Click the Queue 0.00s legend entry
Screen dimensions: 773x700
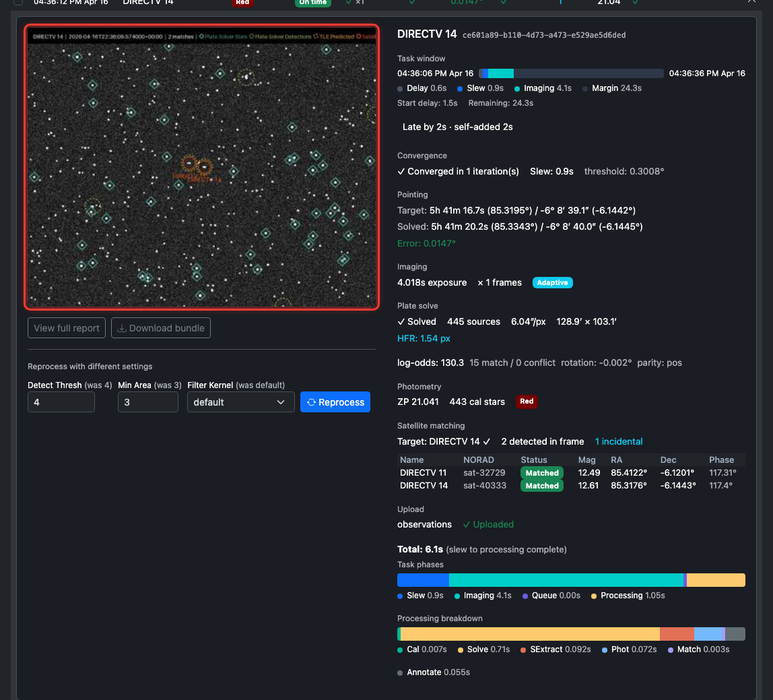coord(551,596)
